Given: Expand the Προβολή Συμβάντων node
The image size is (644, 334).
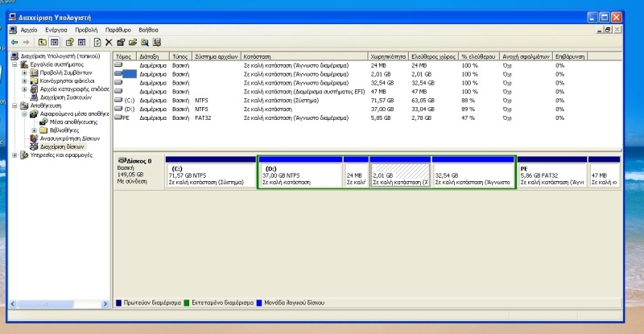Looking at the screenshot, I should tap(24, 72).
